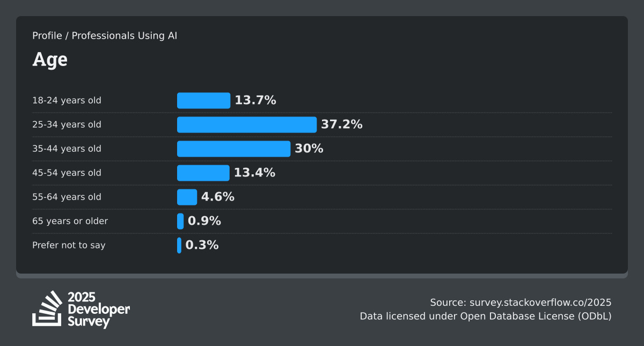Select the 65 years or older bar
This screenshot has height=346, width=644.
[x=180, y=221]
